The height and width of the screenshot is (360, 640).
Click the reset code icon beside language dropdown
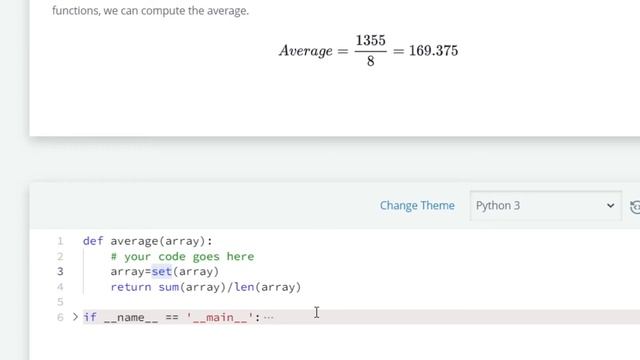635,207
